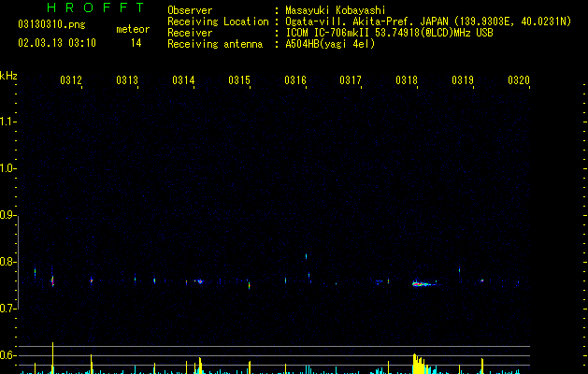Click the 1.0 frequency axis label
The height and width of the screenshot is (374, 588).
pyautogui.click(x=7, y=168)
